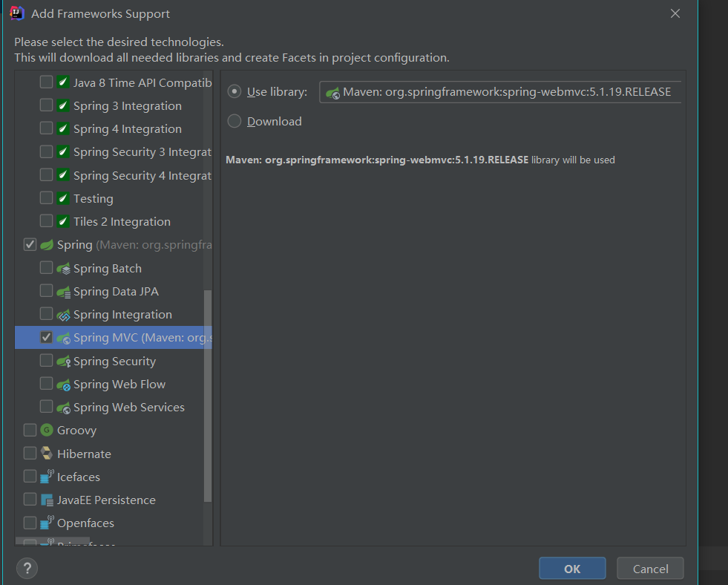
Task: Open the Use library Maven combo box
Action: [500, 92]
